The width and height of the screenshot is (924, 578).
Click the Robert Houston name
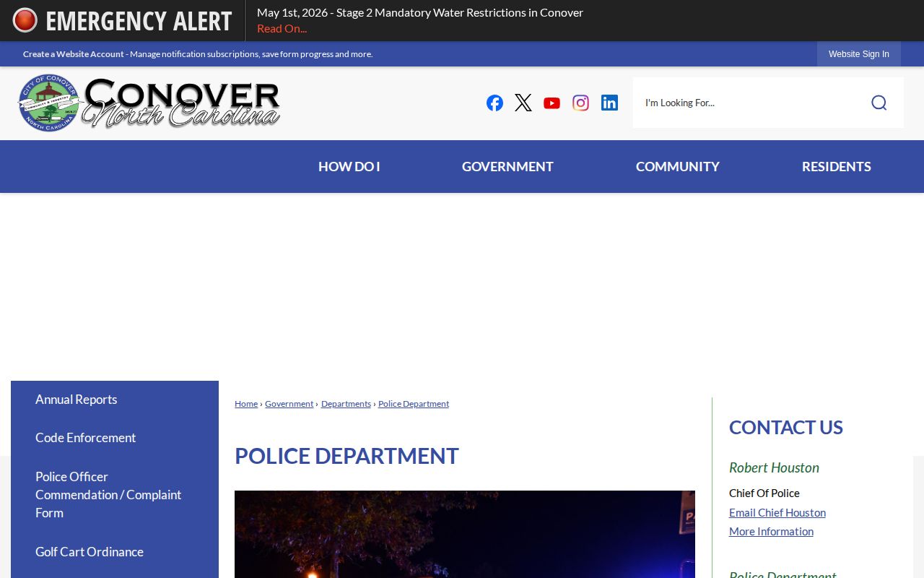774,467
